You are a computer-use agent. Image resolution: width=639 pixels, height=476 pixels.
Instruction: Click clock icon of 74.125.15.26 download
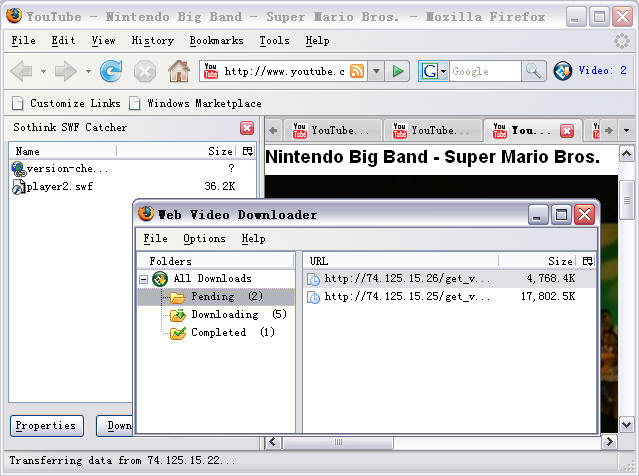coord(313,279)
